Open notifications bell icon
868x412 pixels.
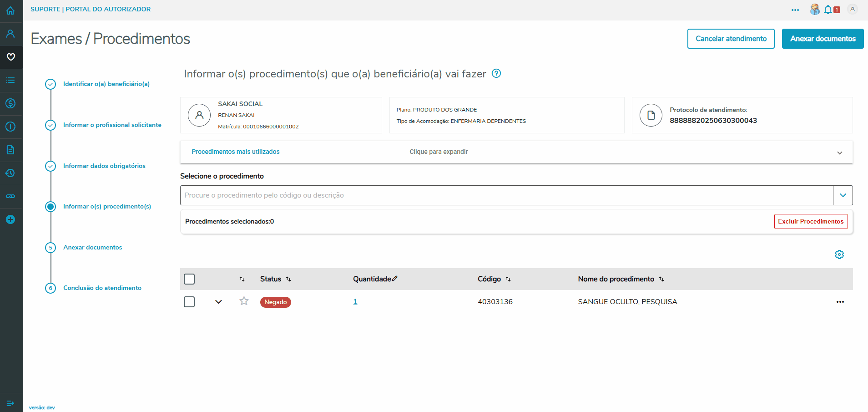pyautogui.click(x=828, y=10)
